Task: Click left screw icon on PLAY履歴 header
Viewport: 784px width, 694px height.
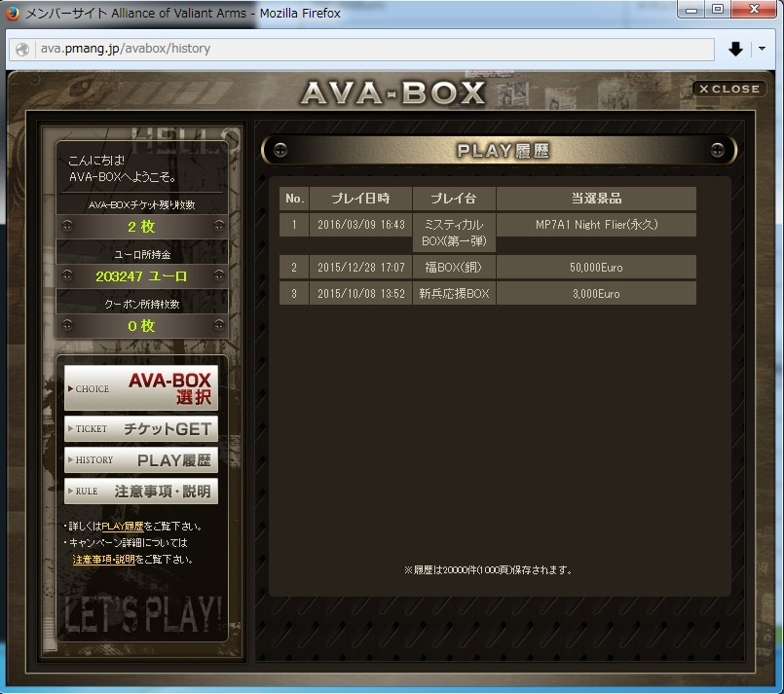Action: click(280, 150)
